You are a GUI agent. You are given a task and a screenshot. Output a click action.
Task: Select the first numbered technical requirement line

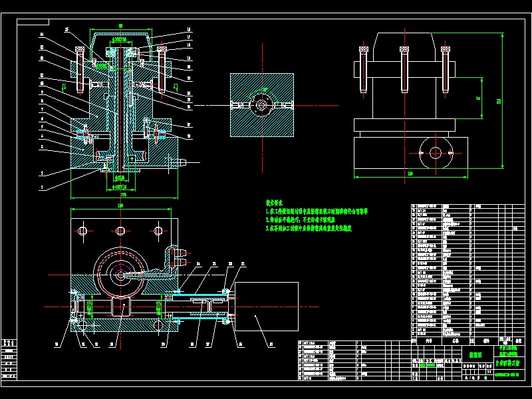317,211
